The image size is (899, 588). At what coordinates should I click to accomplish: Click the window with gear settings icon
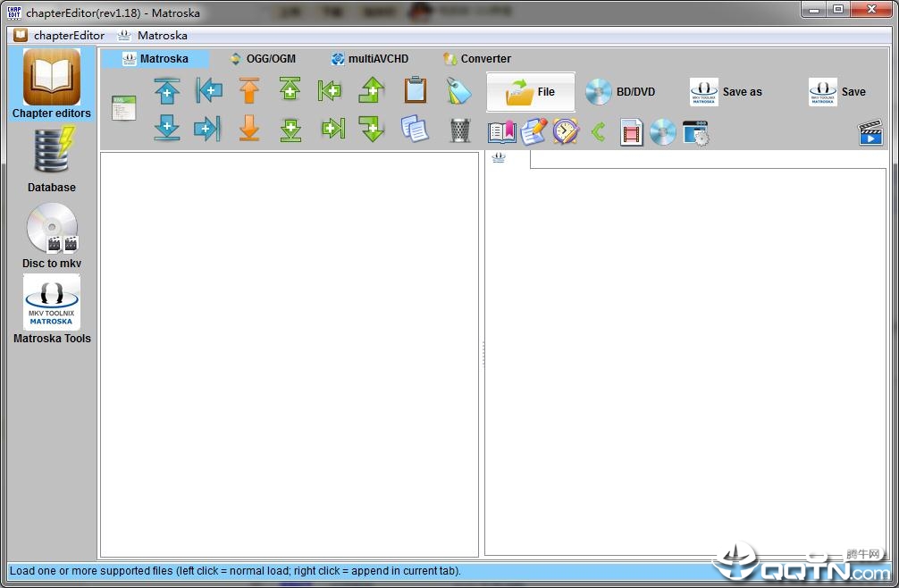(x=695, y=133)
